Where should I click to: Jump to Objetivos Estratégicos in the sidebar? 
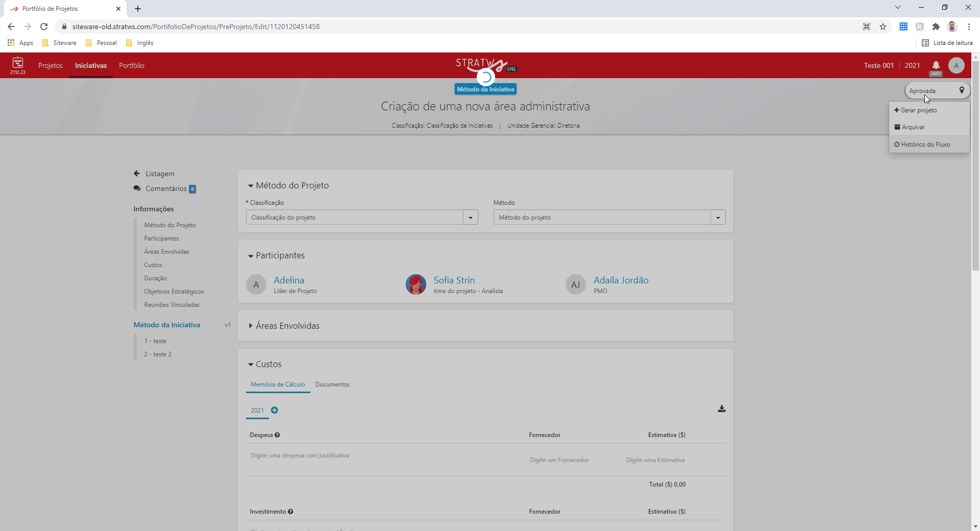pos(174,292)
